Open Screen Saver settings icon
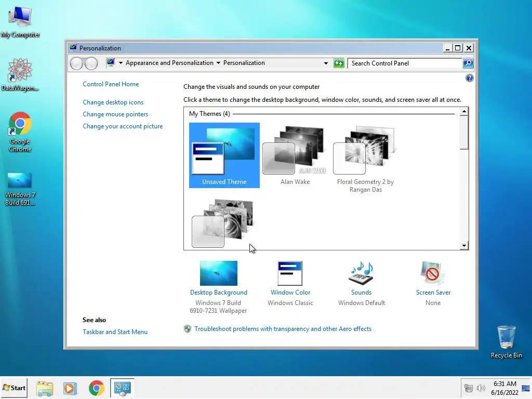 (x=433, y=273)
